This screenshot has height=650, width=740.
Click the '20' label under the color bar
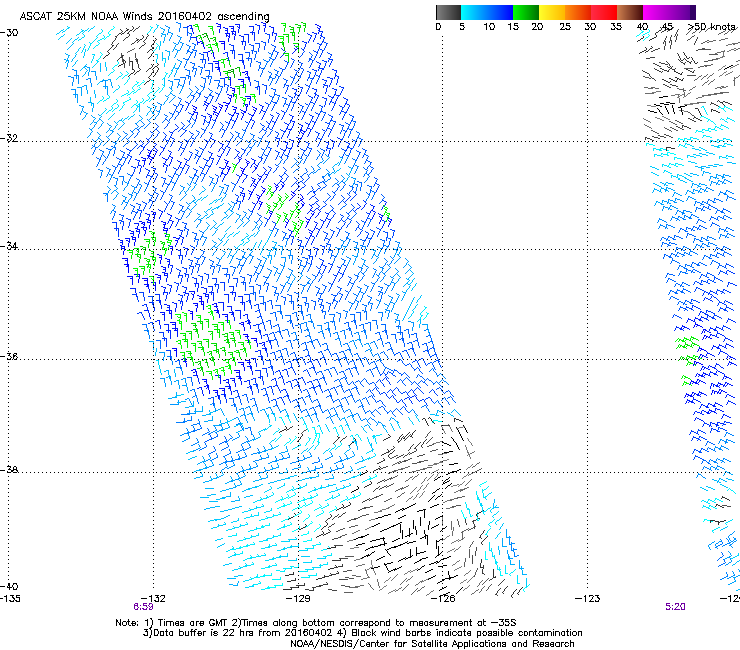[x=537, y=27]
